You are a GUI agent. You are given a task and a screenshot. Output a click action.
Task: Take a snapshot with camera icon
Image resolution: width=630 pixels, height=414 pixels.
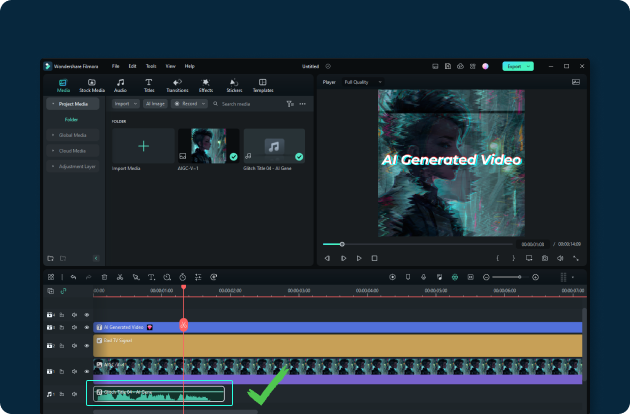[544, 258]
